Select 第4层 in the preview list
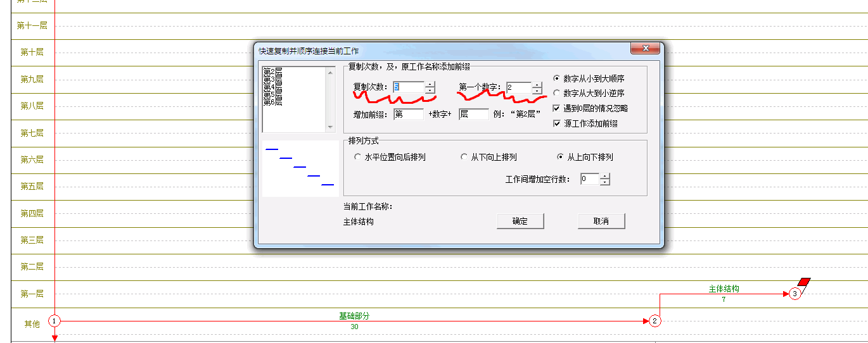The image size is (868, 343). [273, 86]
